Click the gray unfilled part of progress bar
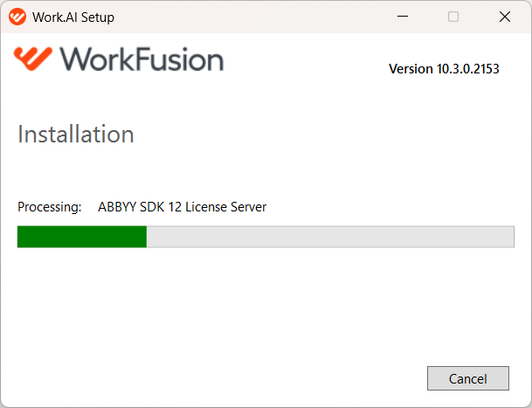Viewport: 532px width, 408px height. point(330,237)
